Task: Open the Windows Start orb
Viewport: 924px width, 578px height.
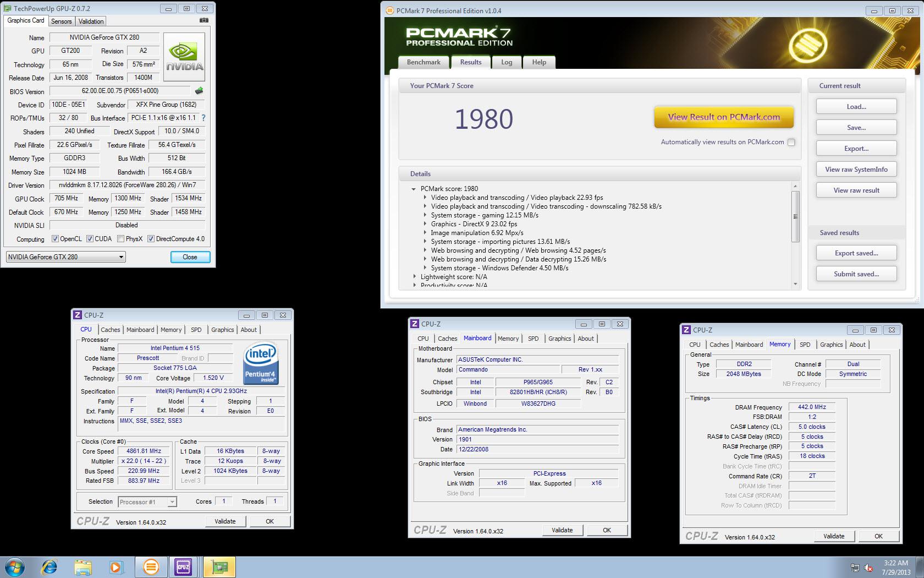Action: click(14, 567)
